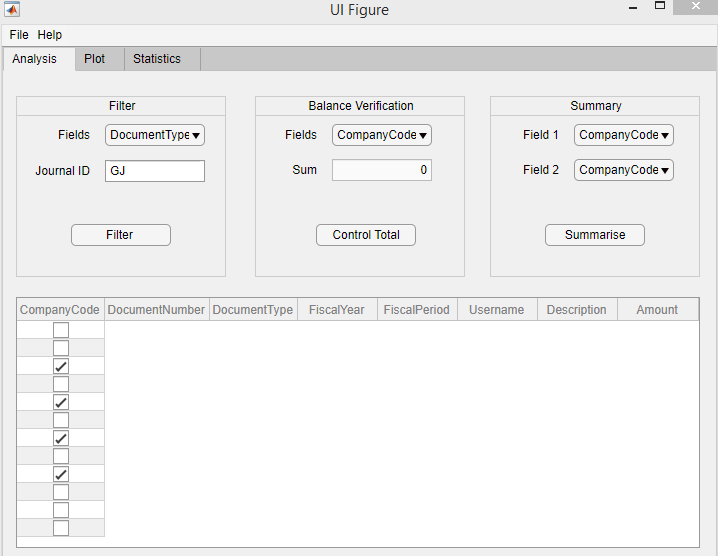Viewport: 718px width, 556px height.
Task: Click the DocumentNumber column header
Action: tap(157, 310)
